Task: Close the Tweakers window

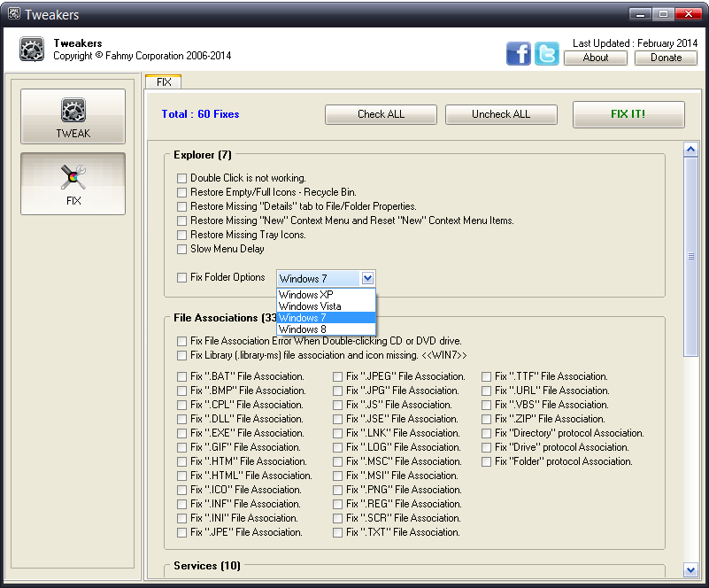Action: tap(689, 14)
